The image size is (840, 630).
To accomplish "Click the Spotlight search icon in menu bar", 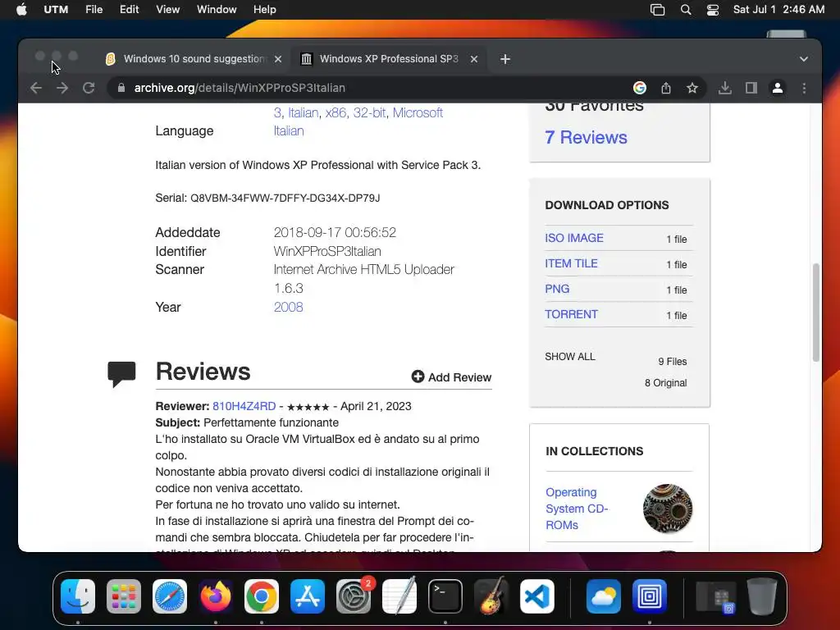I will pos(685,10).
